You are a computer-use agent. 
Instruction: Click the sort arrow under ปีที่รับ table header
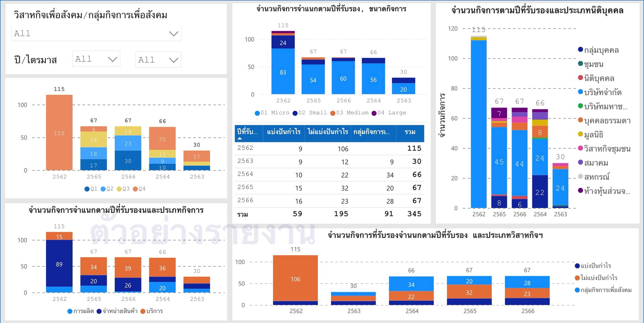(x=240, y=139)
